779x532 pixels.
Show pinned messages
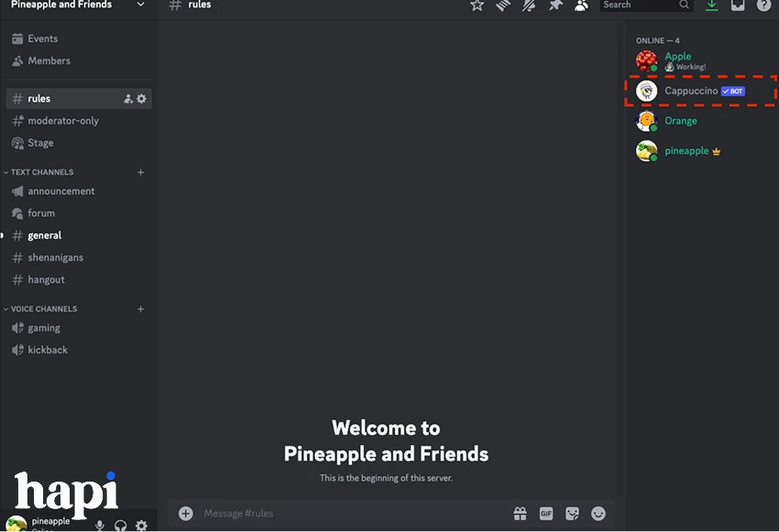555,5
